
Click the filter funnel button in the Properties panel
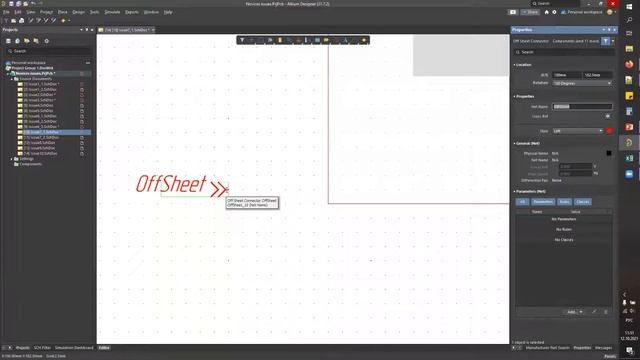point(606,41)
